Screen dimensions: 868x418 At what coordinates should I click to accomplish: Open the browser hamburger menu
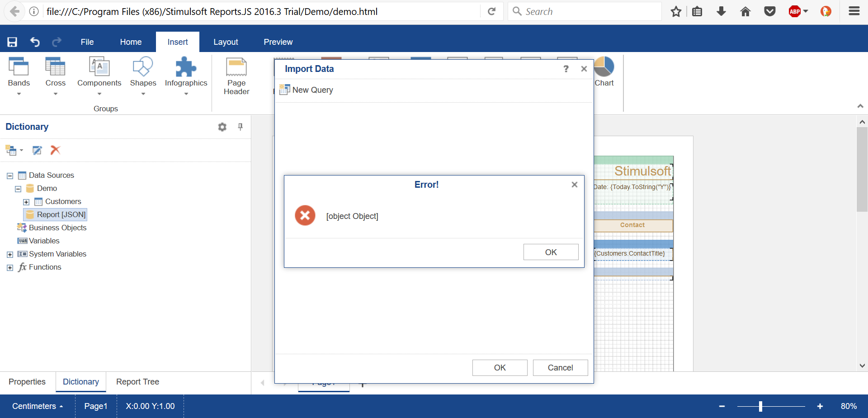coord(854,11)
